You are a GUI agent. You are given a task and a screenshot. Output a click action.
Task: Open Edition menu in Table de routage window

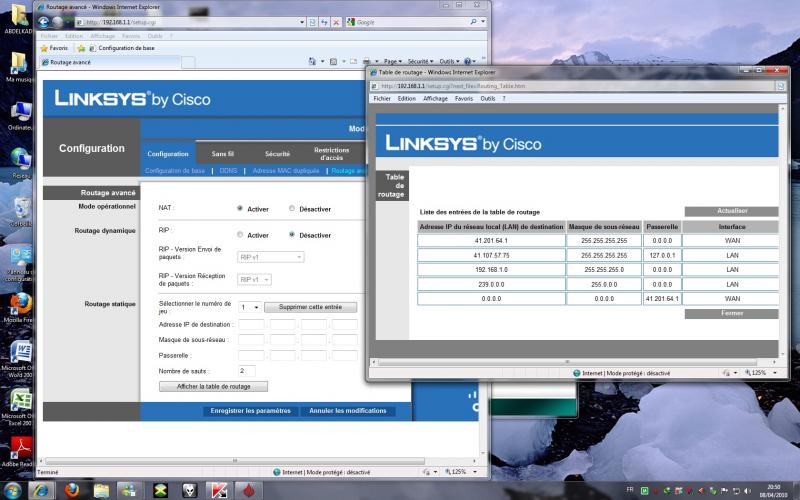click(x=407, y=98)
